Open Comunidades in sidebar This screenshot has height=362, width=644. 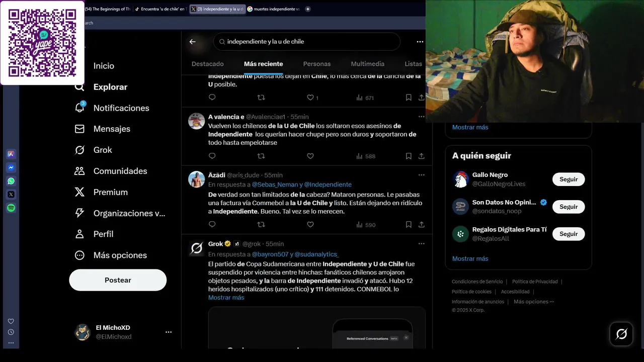[x=111, y=171]
